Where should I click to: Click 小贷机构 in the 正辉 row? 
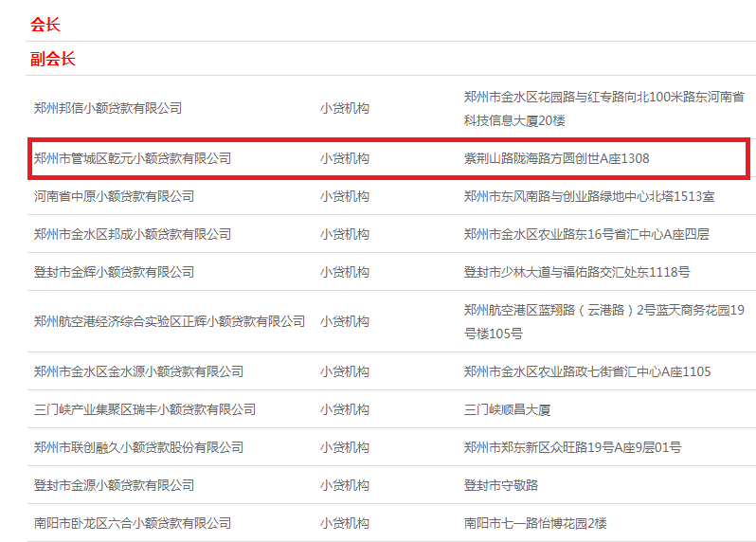pyautogui.click(x=344, y=321)
